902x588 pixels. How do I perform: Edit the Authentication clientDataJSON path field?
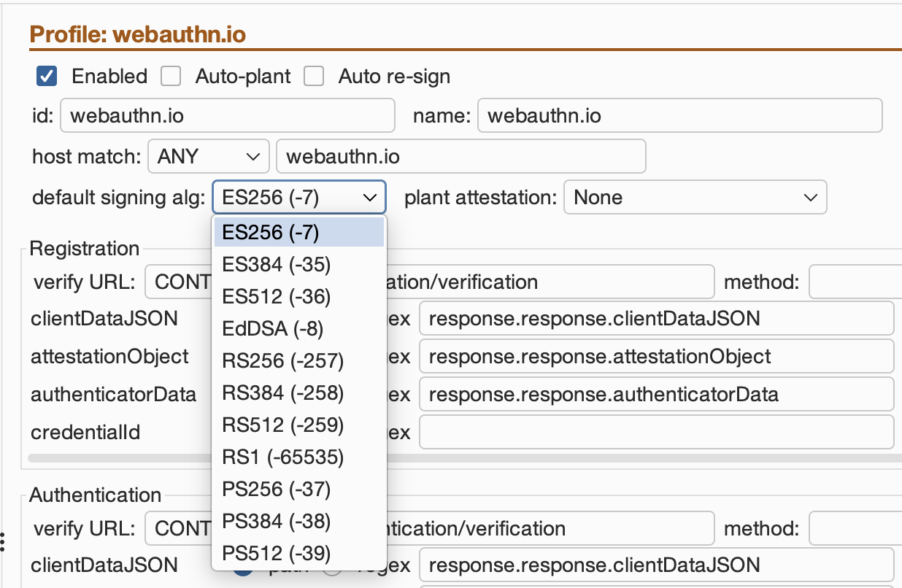(657, 565)
